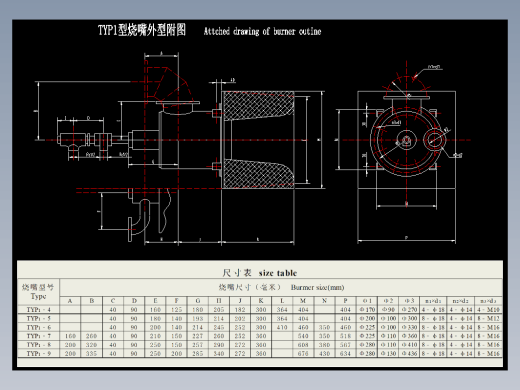The height and width of the screenshot is (390, 520).
Task: Click column header 'N' in size table
Action: pos(324,301)
